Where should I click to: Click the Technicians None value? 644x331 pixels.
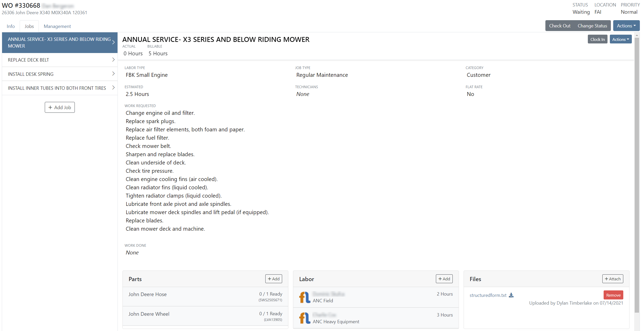click(x=303, y=94)
